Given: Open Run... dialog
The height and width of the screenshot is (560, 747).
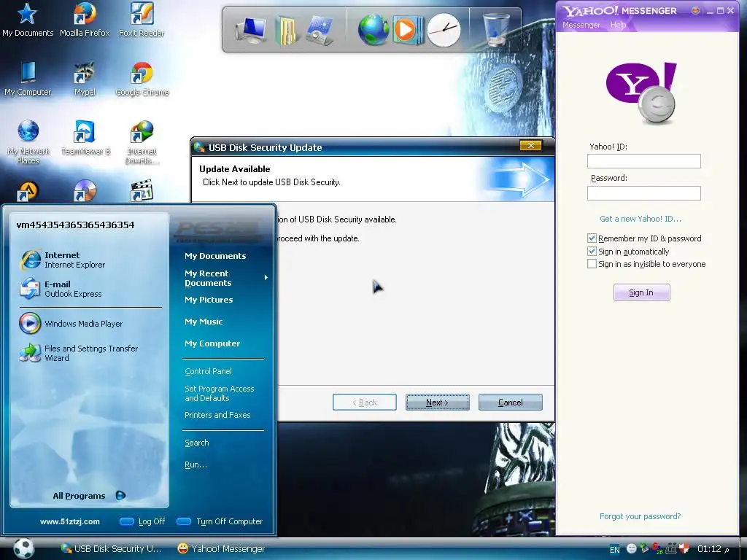Looking at the screenshot, I should 196,464.
